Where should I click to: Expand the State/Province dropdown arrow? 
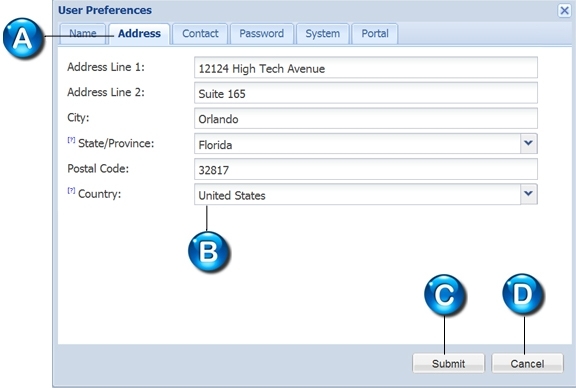tap(529, 144)
